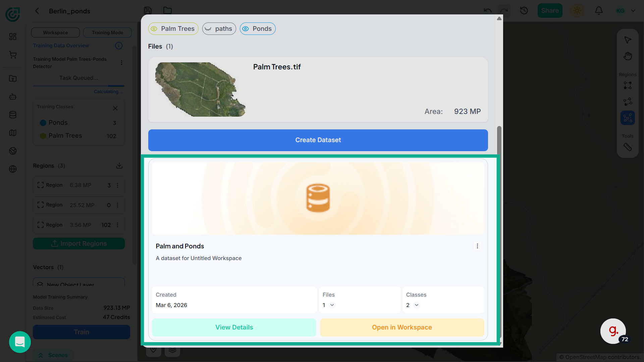The image size is (644, 362).
Task: Open the map sidebar icon
Action: click(x=13, y=133)
